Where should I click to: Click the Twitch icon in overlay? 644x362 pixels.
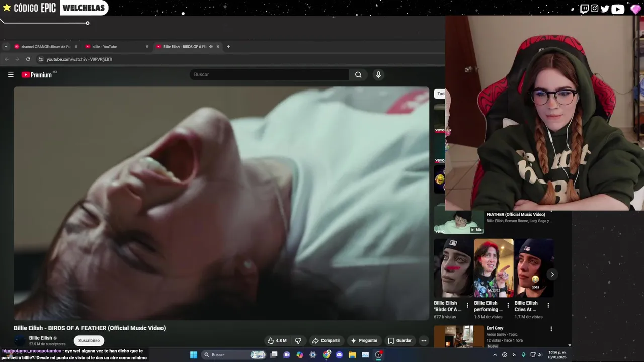[x=584, y=9]
